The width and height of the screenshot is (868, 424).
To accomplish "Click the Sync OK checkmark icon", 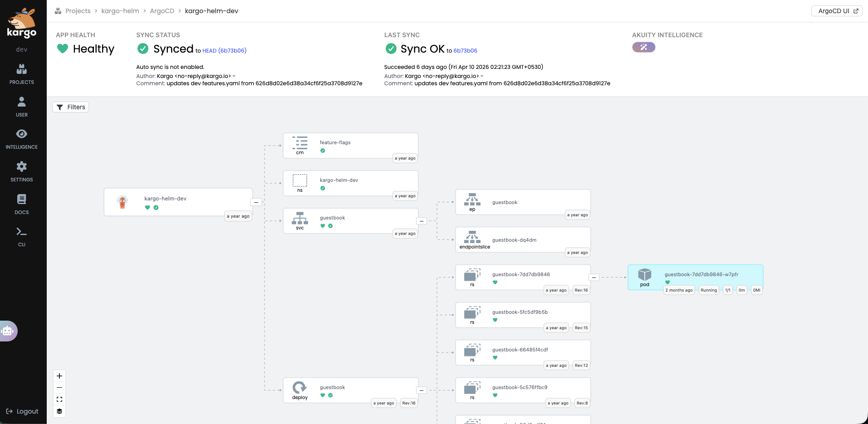I will click(391, 49).
